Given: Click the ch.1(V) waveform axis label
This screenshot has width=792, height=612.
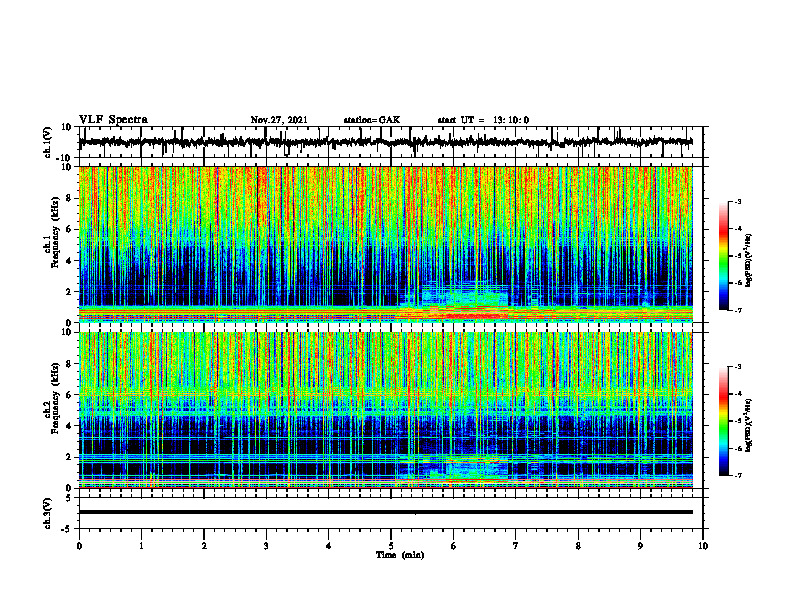Looking at the screenshot, I should pos(47,142).
